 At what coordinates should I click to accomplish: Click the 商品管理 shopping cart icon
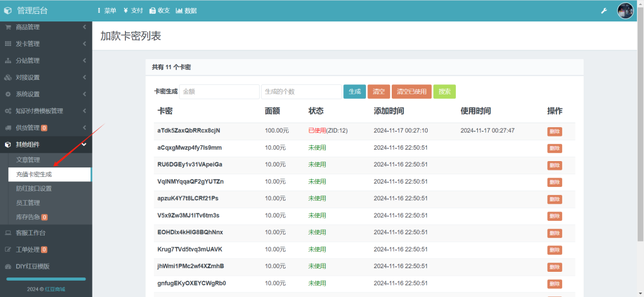coord(8,27)
